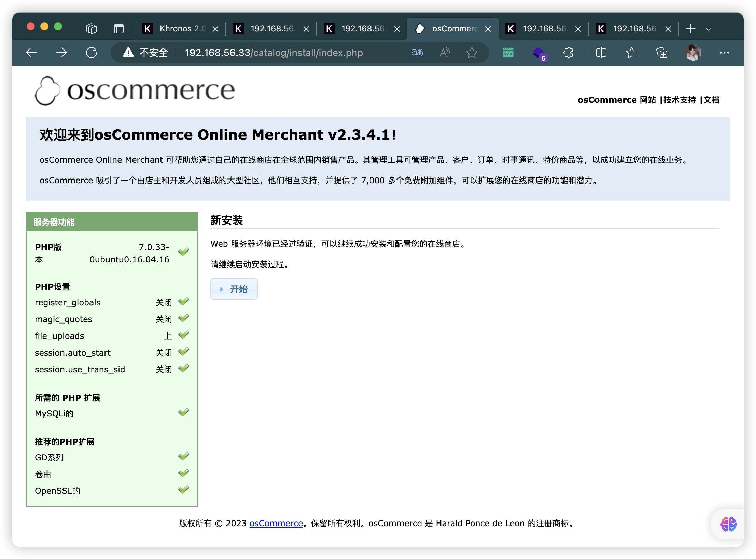Close the active osCommerce tab
Screen dimensions: 756x559
click(x=488, y=29)
